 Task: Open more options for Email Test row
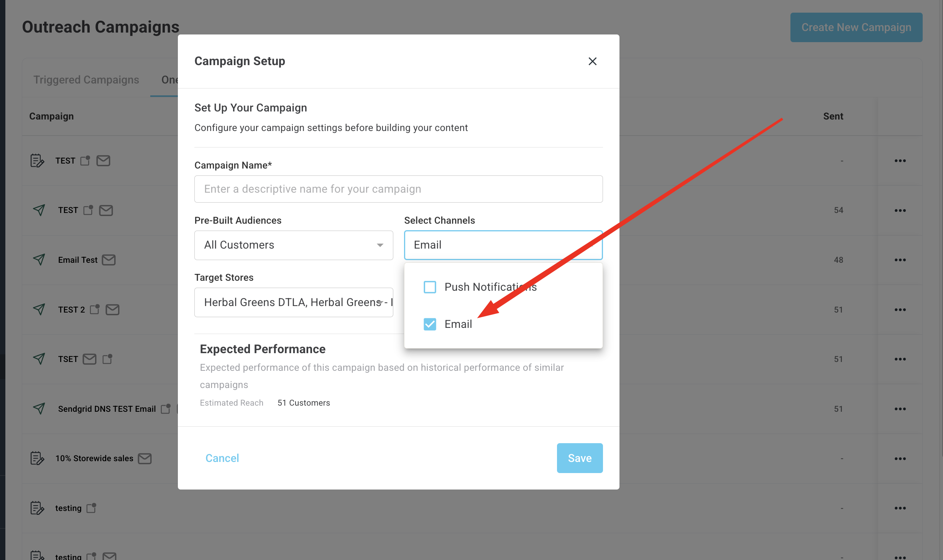900,260
